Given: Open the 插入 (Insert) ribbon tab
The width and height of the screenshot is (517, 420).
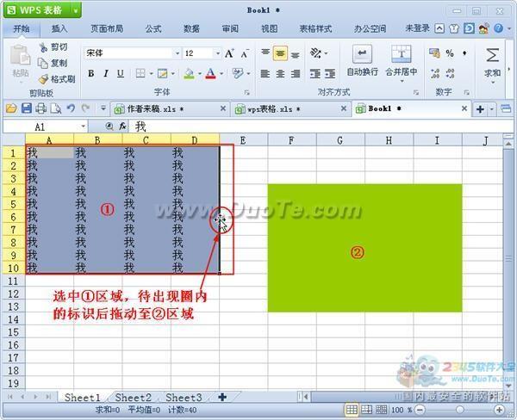Looking at the screenshot, I should click(59, 28).
